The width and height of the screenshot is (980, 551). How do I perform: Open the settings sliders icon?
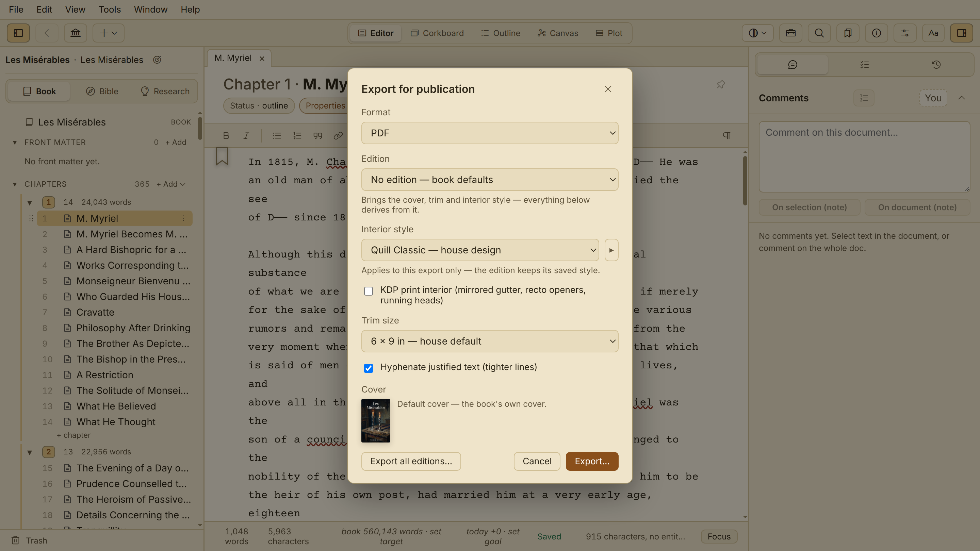[905, 33]
